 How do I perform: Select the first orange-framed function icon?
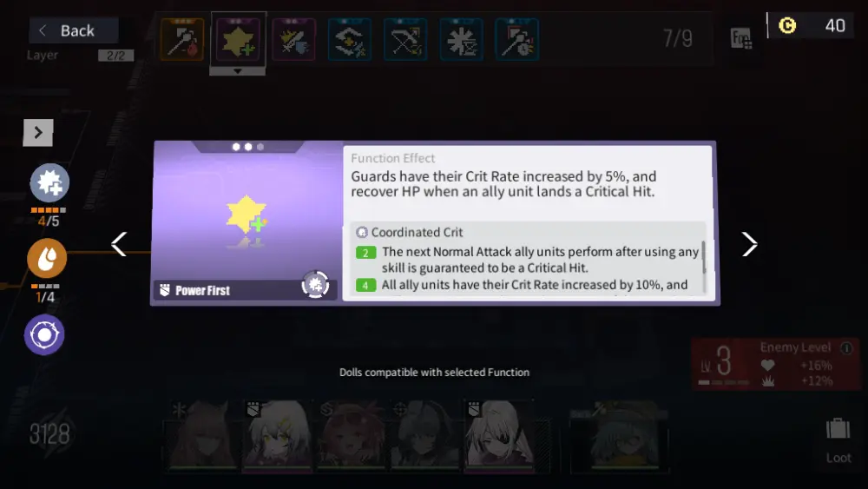[182, 39]
